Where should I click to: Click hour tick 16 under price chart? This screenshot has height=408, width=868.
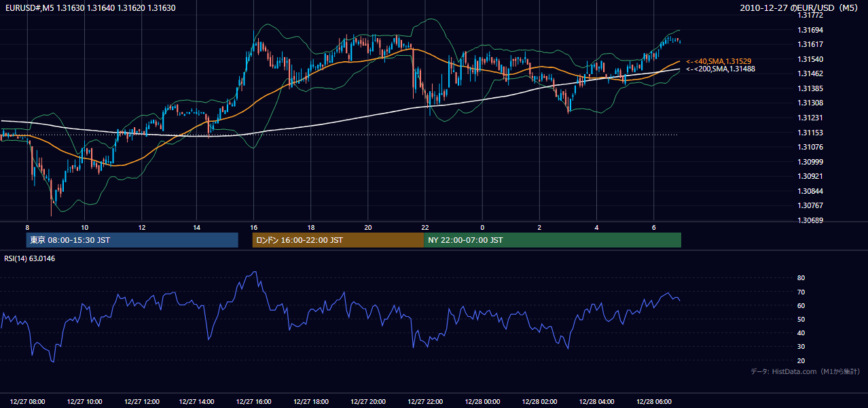click(x=254, y=227)
